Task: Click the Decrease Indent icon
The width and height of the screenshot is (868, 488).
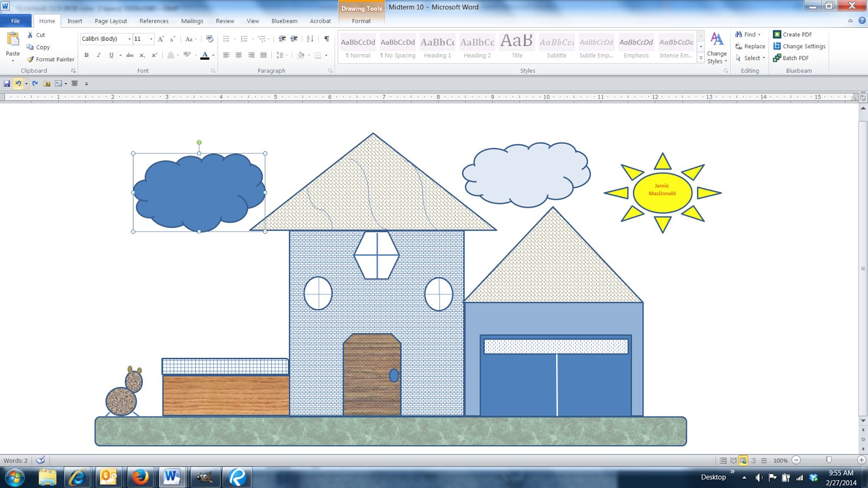Action: click(282, 39)
